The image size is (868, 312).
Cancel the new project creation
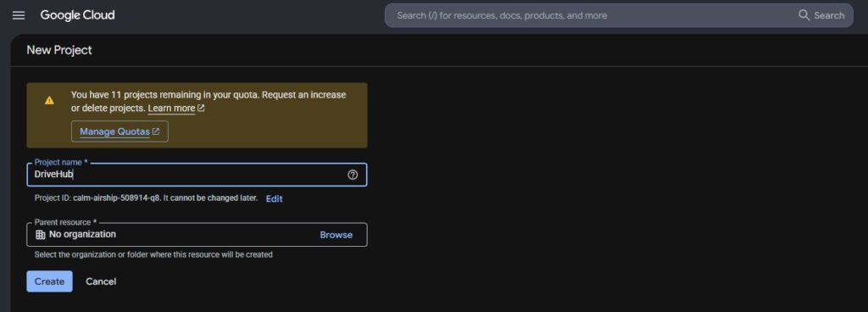[x=101, y=281]
